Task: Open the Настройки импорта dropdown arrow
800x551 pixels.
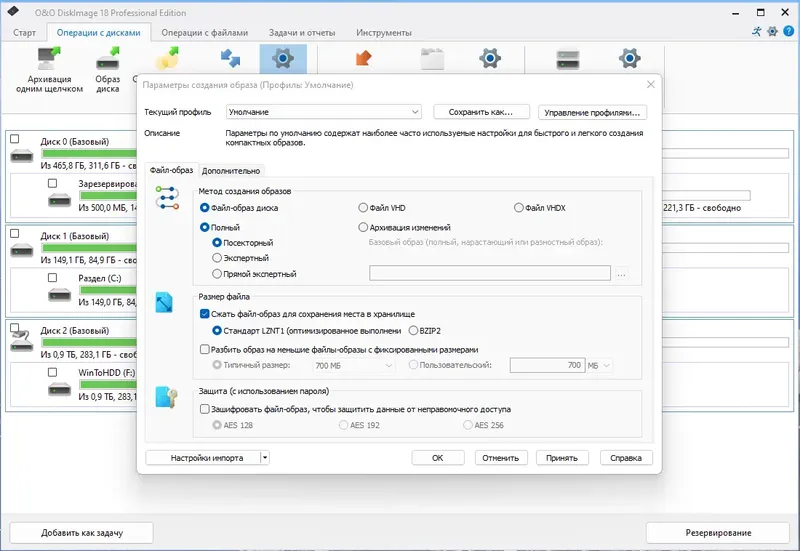Action: click(265, 458)
